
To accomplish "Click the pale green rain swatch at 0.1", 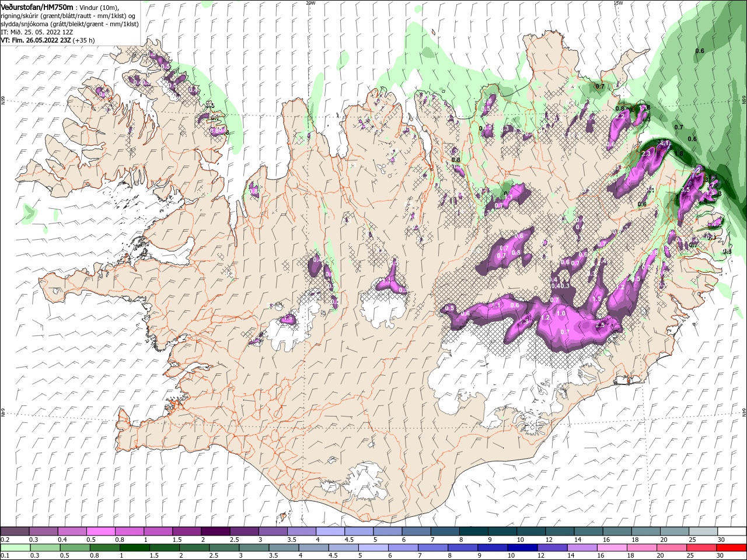I will pos(15,548).
